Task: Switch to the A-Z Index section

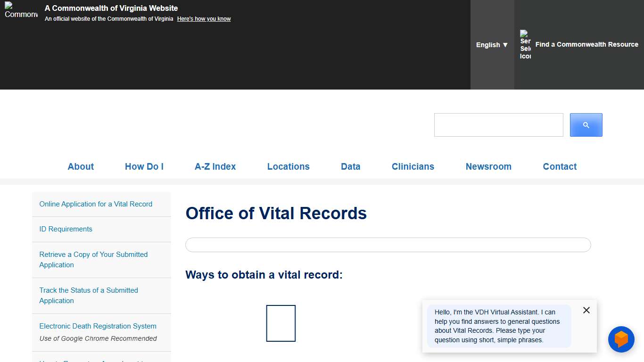Action: click(x=215, y=166)
